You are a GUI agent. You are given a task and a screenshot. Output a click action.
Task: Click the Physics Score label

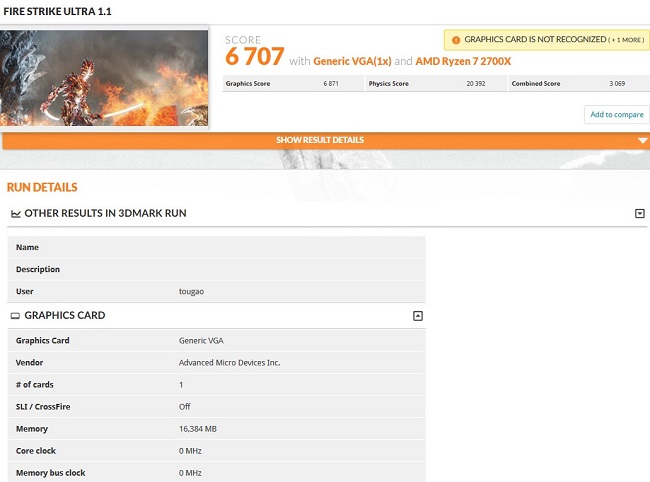pos(388,83)
